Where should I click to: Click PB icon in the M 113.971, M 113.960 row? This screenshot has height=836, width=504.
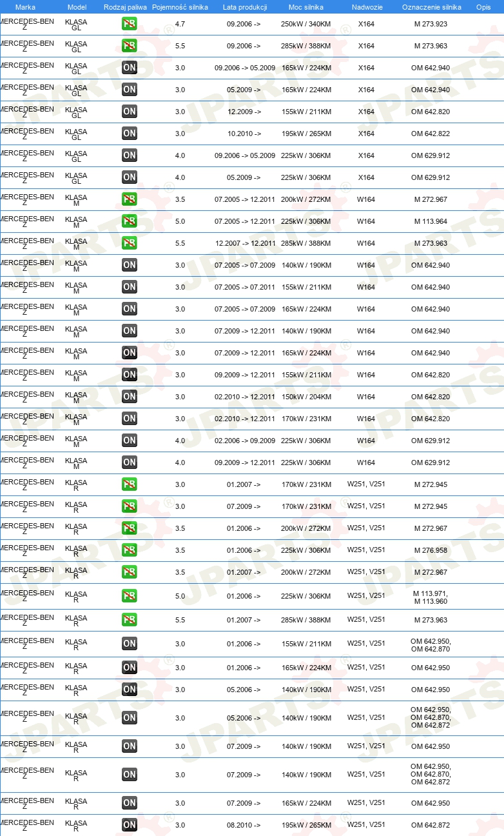130,596
